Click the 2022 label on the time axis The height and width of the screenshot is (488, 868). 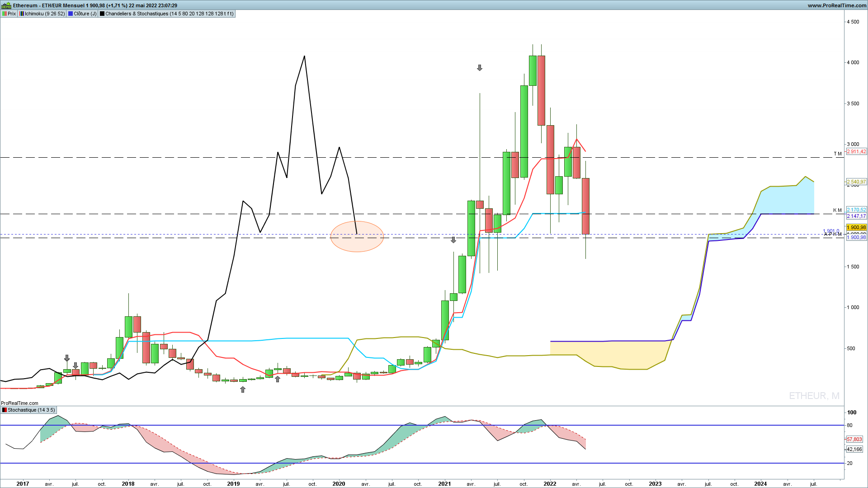click(x=550, y=484)
